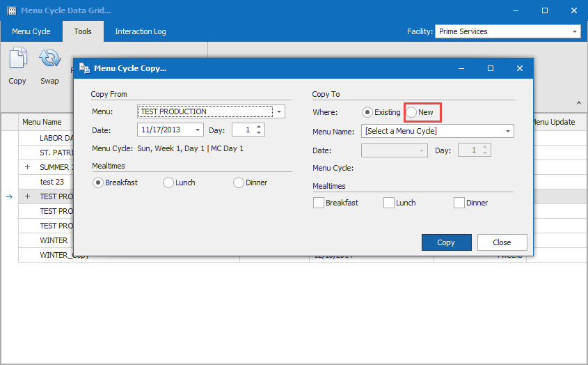Open the Menu Name Select a Menu Cycle dropdown

508,131
